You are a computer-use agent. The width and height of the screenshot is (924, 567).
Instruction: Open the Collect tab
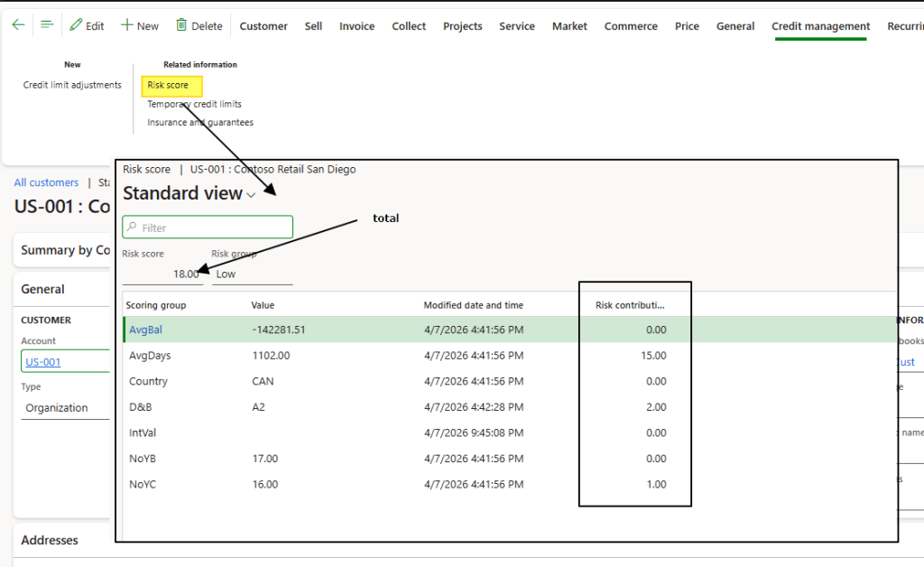(409, 26)
